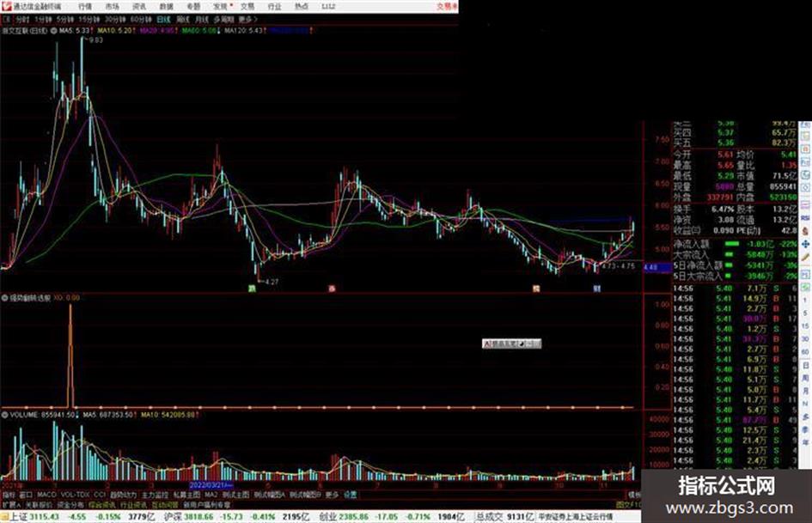Image resolution: width=812 pixels, height=523 pixels.
Task: Click the 最高 price value 5.65
Action: click(x=725, y=165)
